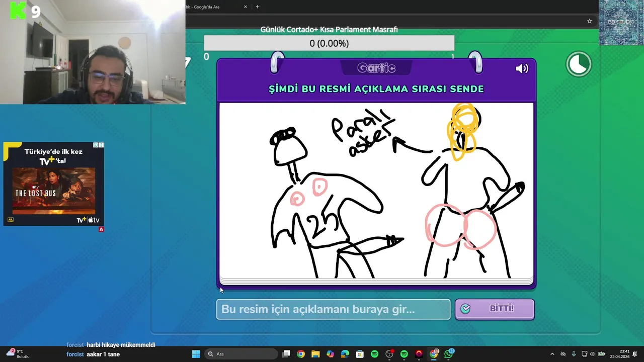Close the "Google'da Ara" tab
This screenshot has height=362, width=644.
[246, 7]
